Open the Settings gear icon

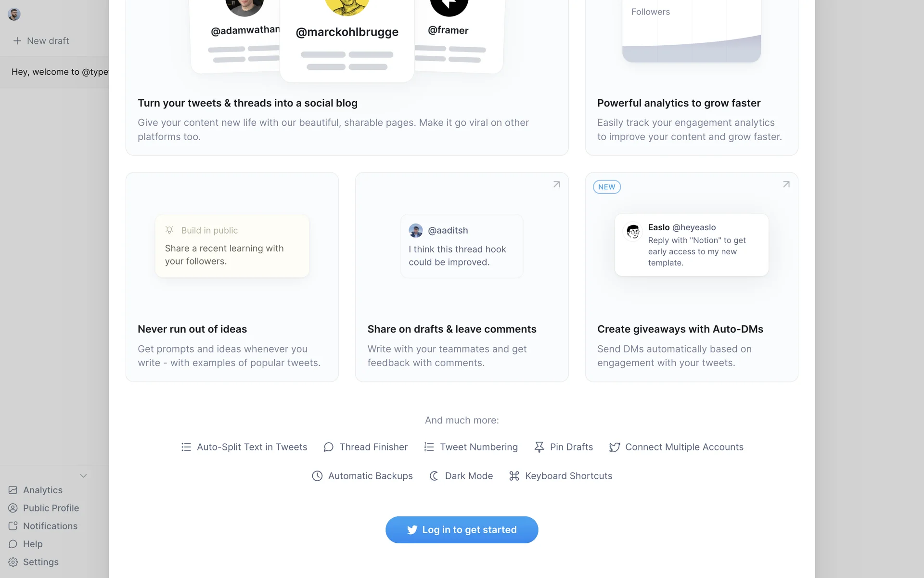tap(13, 562)
